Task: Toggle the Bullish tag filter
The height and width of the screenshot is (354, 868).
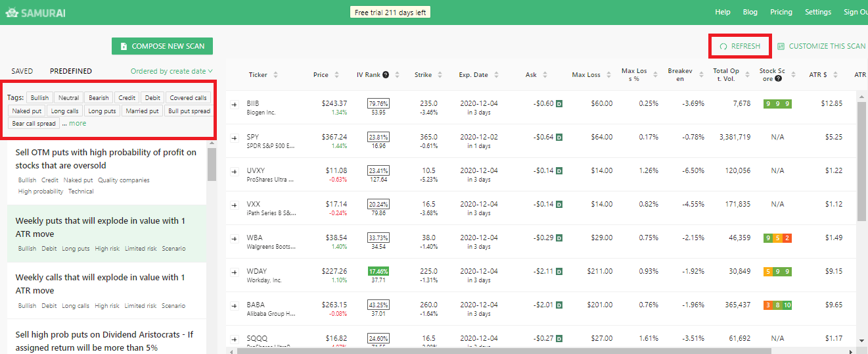Action: point(39,98)
